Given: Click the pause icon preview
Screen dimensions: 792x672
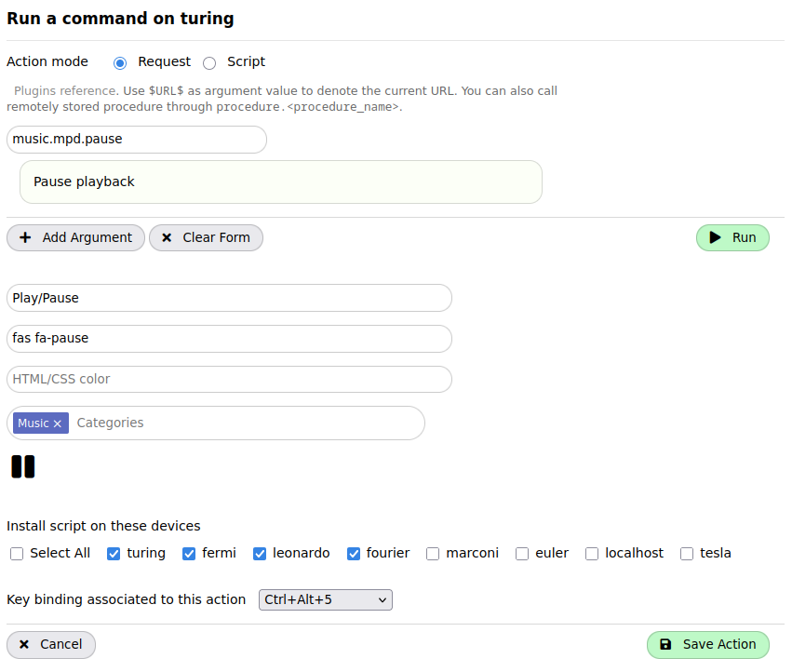Looking at the screenshot, I should pyautogui.click(x=23, y=467).
